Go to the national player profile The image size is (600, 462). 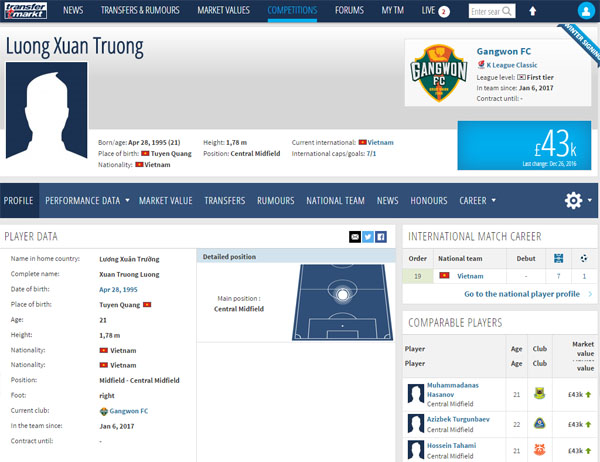coord(522,294)
